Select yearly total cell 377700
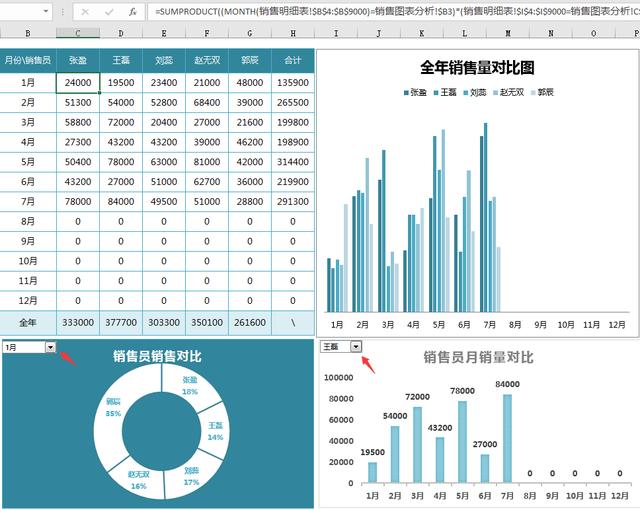 [x=121, y=323]
